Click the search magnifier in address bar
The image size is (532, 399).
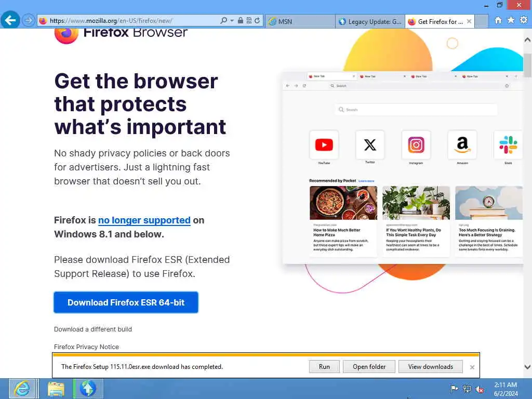click(x=223, y=21)
